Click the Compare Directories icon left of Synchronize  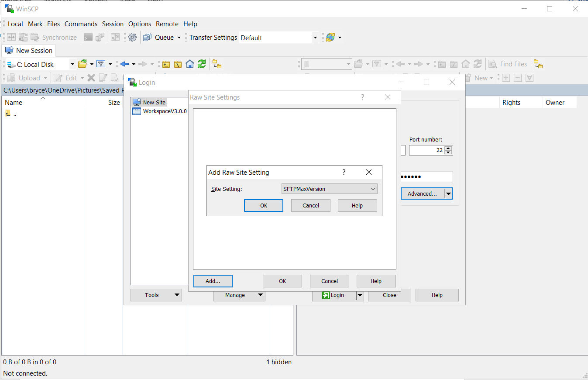pyautogui.click(x=11, y=38)
